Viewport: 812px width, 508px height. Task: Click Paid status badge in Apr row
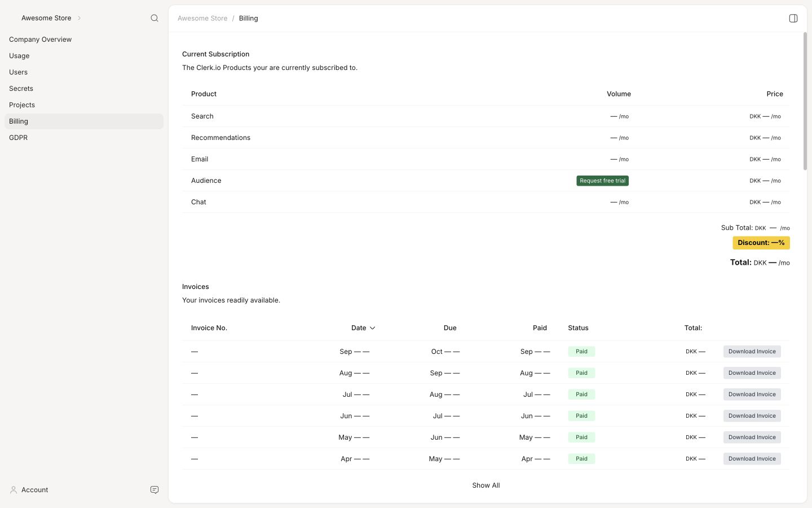581,459
